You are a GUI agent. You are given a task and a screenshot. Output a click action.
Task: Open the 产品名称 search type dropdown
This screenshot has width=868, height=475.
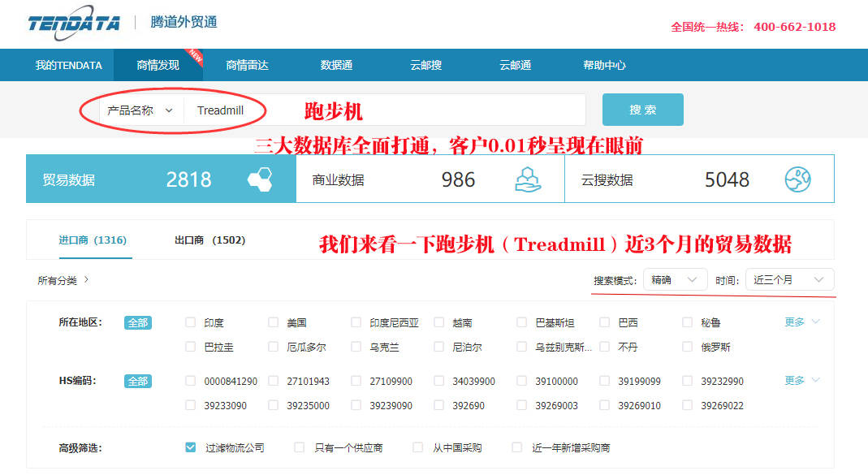pyautogui.click(x=141, y=110)
